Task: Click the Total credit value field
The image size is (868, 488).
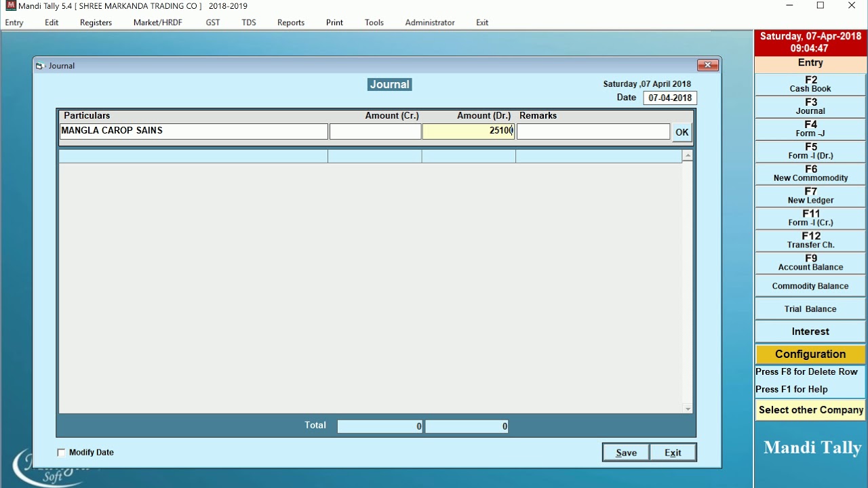Action: (380, 426)
